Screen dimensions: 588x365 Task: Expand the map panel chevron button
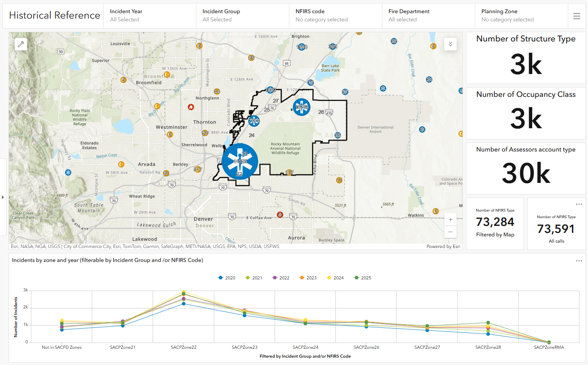coord(450,44)
